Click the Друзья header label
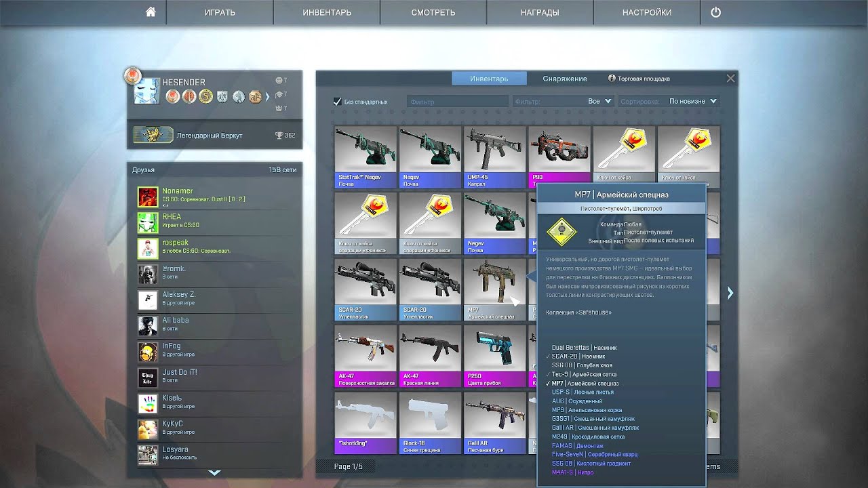Viewport: 868px width, 488px height. (x=144, y=169)
